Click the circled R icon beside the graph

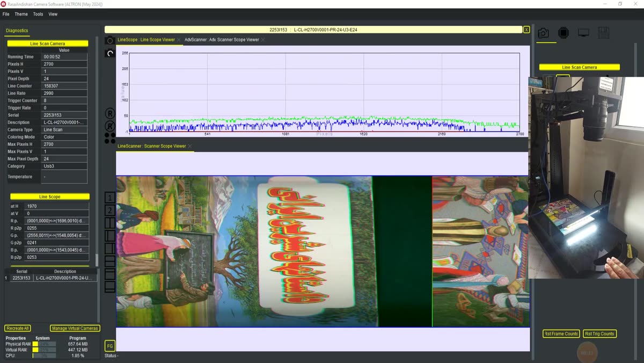109,113
